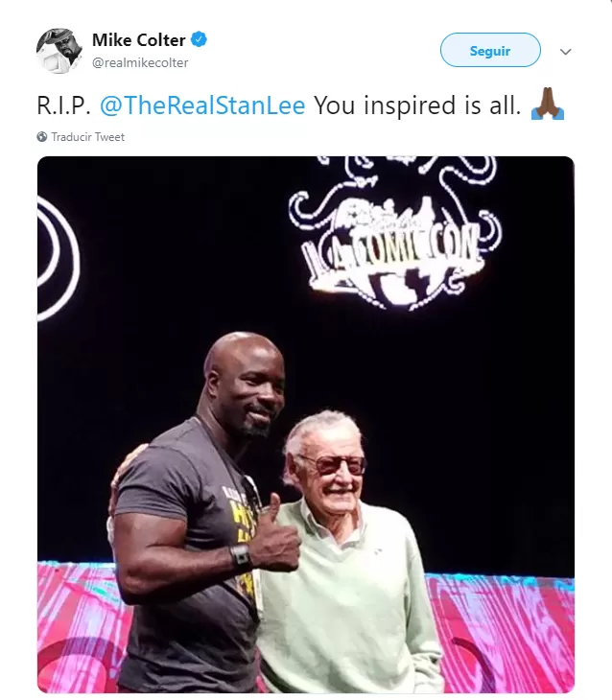The height and width of the screenshot is (700, 612).
Task: Click the sunglasses on the older man
Action: (334, 465)
